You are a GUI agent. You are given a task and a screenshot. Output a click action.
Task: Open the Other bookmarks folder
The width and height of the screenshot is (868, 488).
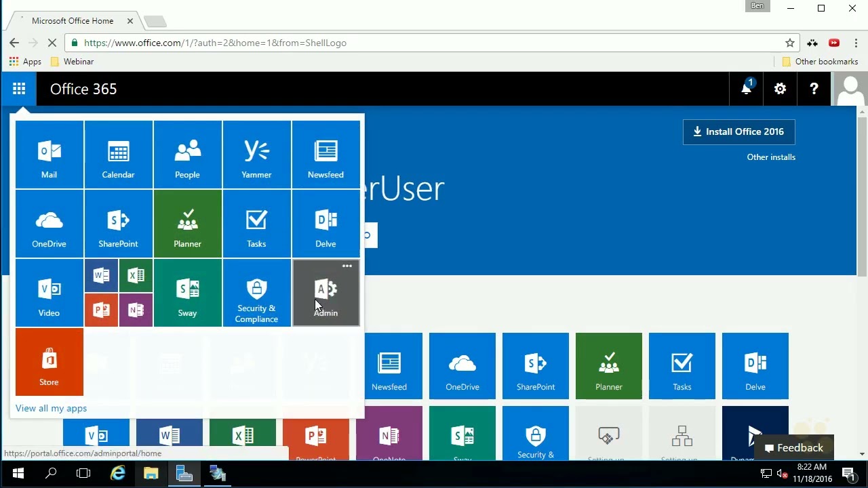click(x=820, y=62)
